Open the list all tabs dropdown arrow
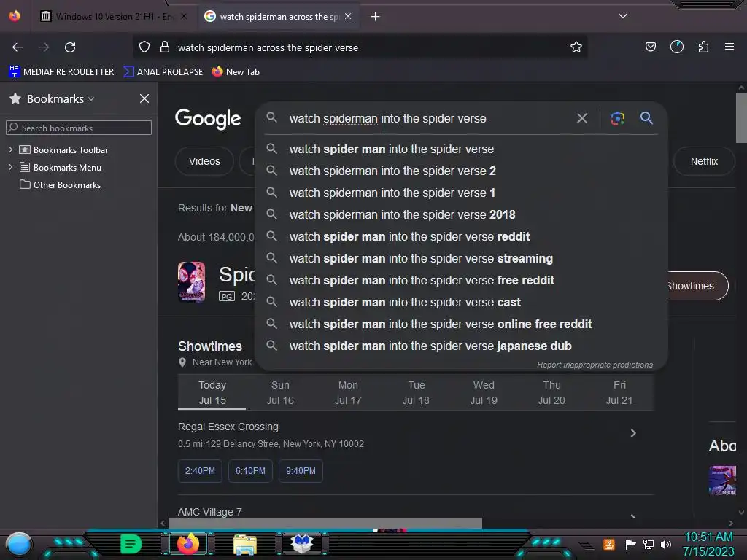 point(623,16)
